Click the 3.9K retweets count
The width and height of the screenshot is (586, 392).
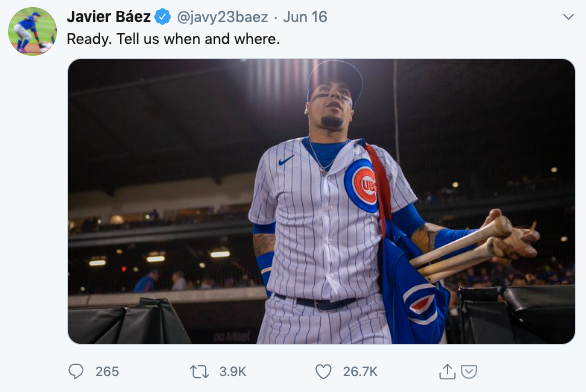pyautogui.click(x=232, y=372)
